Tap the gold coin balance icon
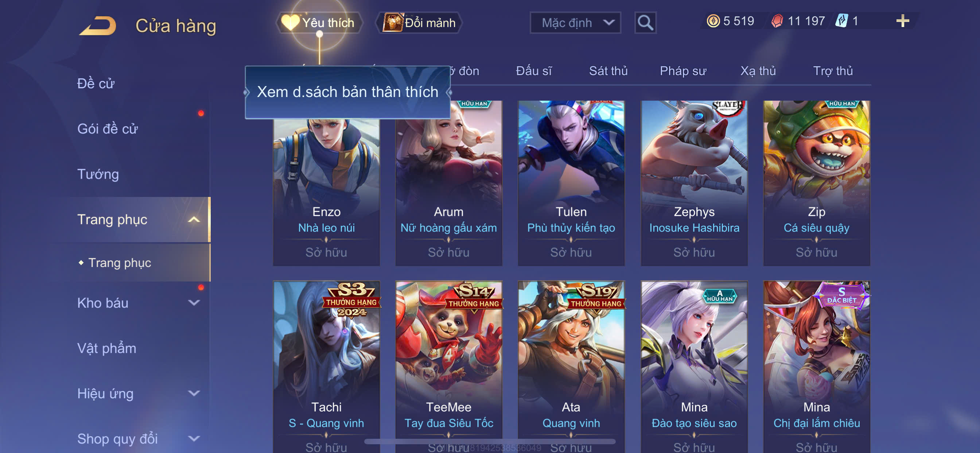The width and height of the screenshot is (980, 453). click(x=713, y=21)
